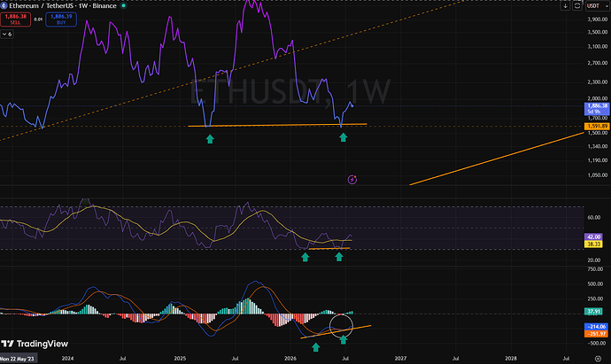Click the 2027 label on time axis
The image size is (611, 364).
pyautogui.click(x=400, y=358)
